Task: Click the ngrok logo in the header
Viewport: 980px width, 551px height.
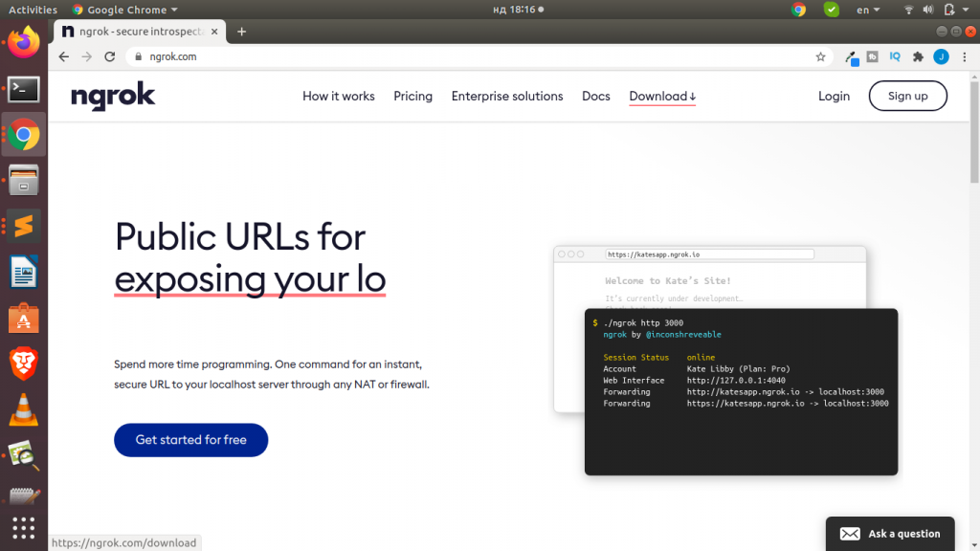Action: (112, 96)
